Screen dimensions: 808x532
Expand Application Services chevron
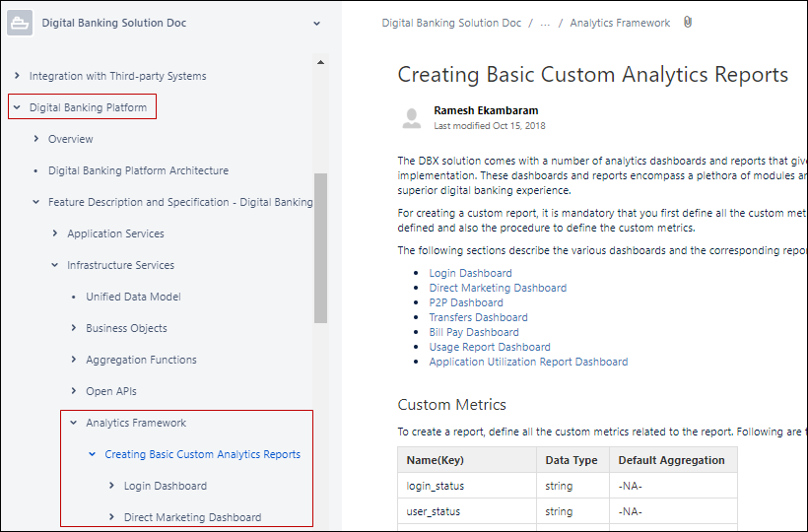(x=55, y=233)
